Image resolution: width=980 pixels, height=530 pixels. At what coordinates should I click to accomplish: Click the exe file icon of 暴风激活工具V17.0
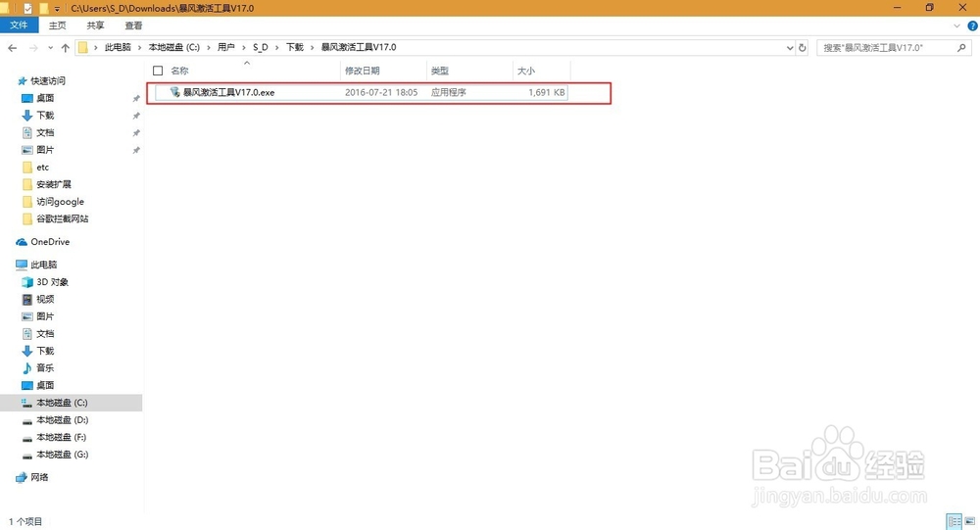tap(175, 92)
